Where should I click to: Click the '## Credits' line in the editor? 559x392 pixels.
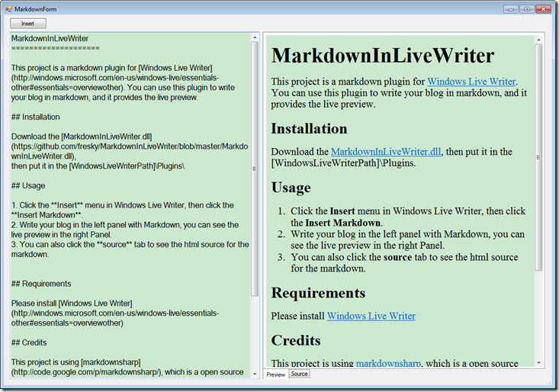29,342
